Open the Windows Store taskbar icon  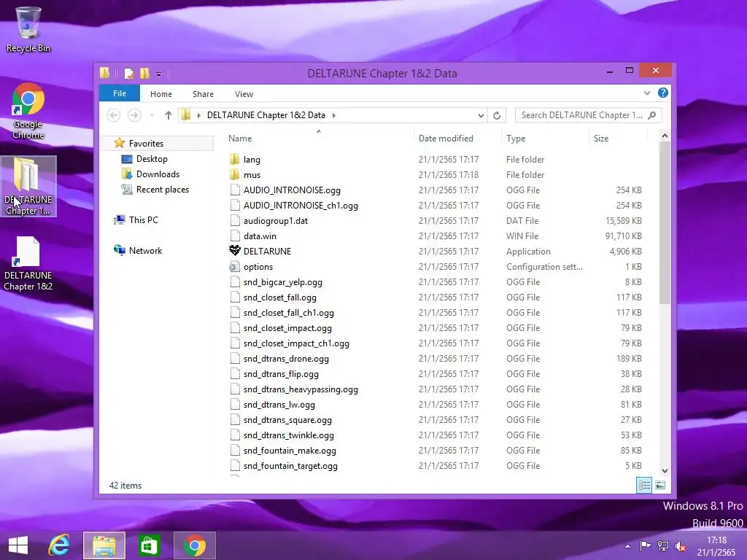pyautogui.click(x=149, y=545)
